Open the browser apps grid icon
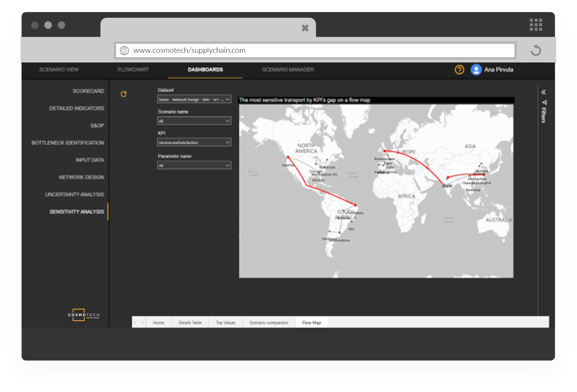Viewport: 577px width, 392px height. [x=536, y=25]
